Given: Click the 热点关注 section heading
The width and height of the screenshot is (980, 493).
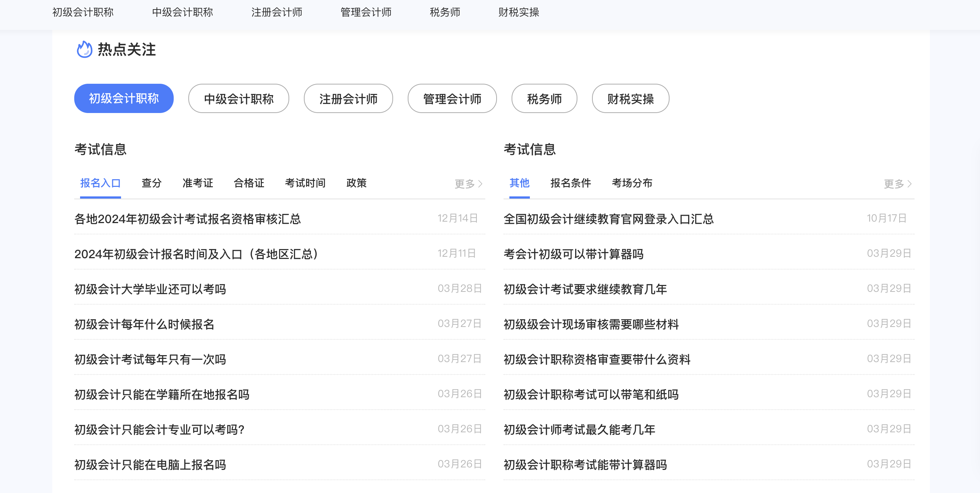Looking at the screenshot, I should click(x=127, y=49).
